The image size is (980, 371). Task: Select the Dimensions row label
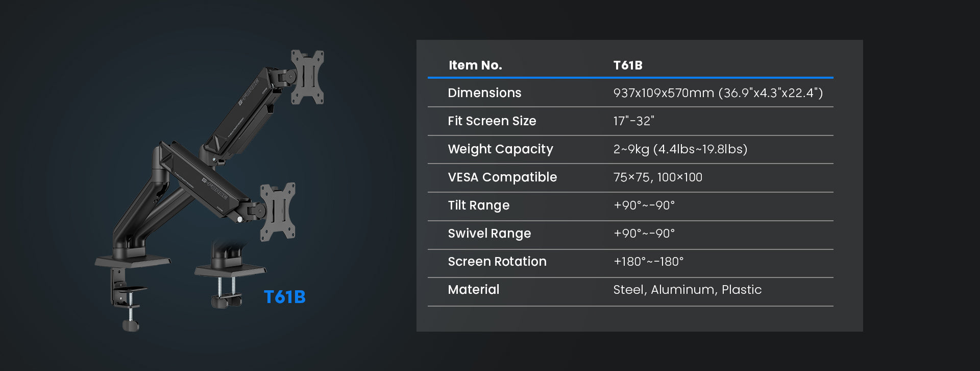coord(484,93)
